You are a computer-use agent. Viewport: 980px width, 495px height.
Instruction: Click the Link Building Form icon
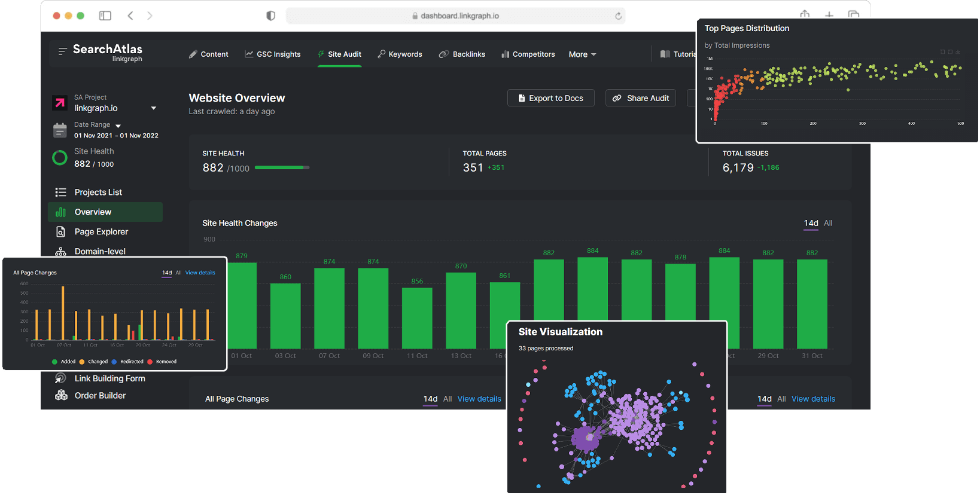coord(60,378)
